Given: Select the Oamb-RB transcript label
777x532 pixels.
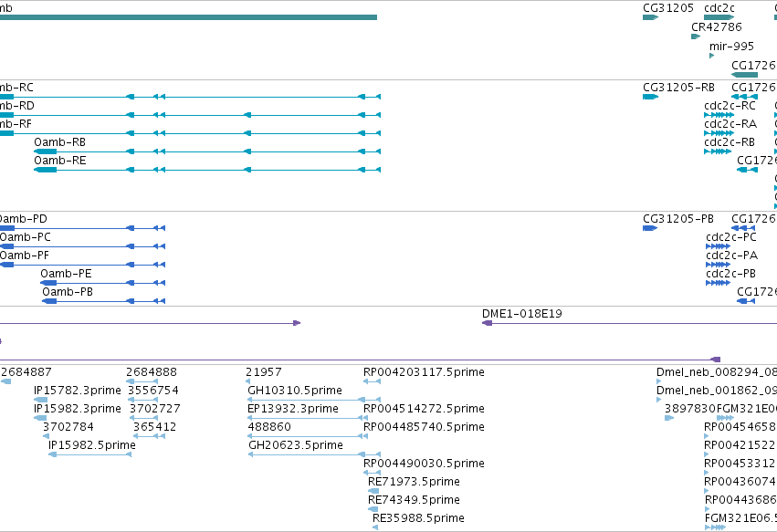Looking at the screenshot, I should [60, 142].
